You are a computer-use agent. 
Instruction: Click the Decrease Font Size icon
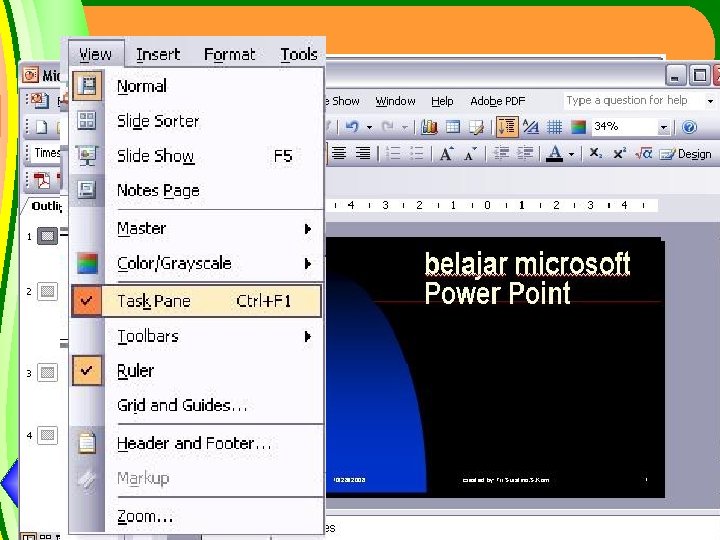click(x=470, y=153)
